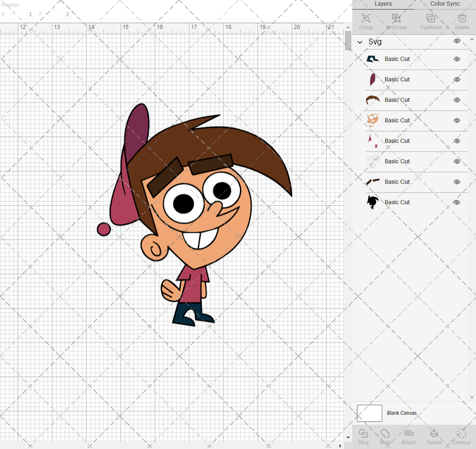Click the canvas vertical scrollbar down arrow
This screenshot has width=476, height=449.
[348, 437]
